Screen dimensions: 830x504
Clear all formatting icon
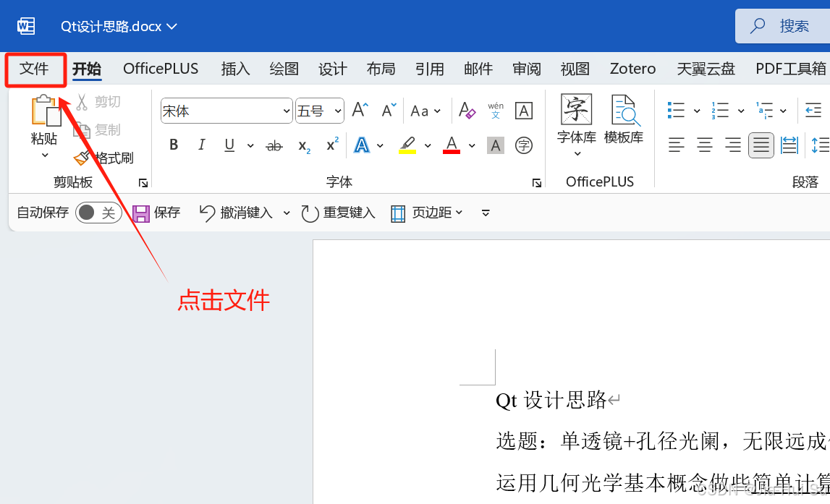tap(467, 111)
